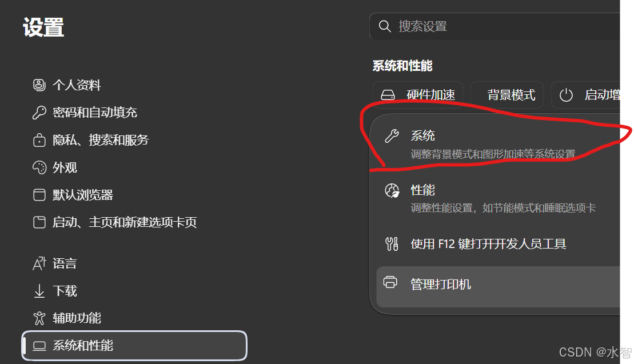Click the lock icon for 隐私、搜索和服务
634x364 pixels.
39,140
